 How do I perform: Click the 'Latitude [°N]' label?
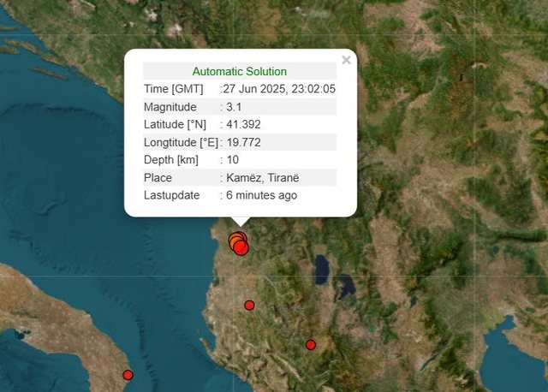[175, 124]
